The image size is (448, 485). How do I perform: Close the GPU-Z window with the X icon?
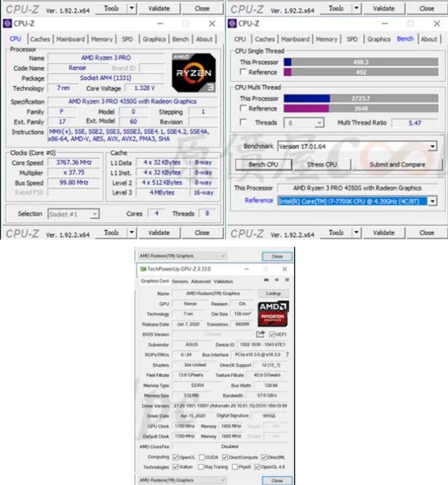[x=285, y=269]
